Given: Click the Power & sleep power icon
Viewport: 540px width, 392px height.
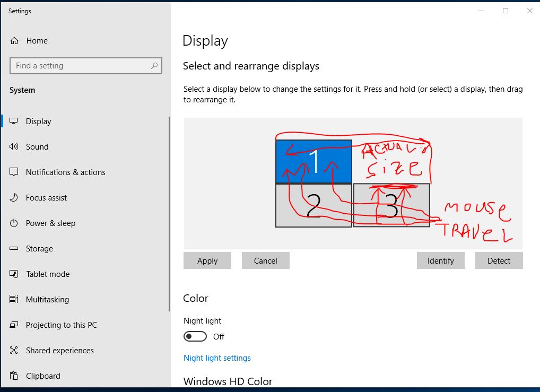Looking at the screenshot, I should tap(14, 223).
